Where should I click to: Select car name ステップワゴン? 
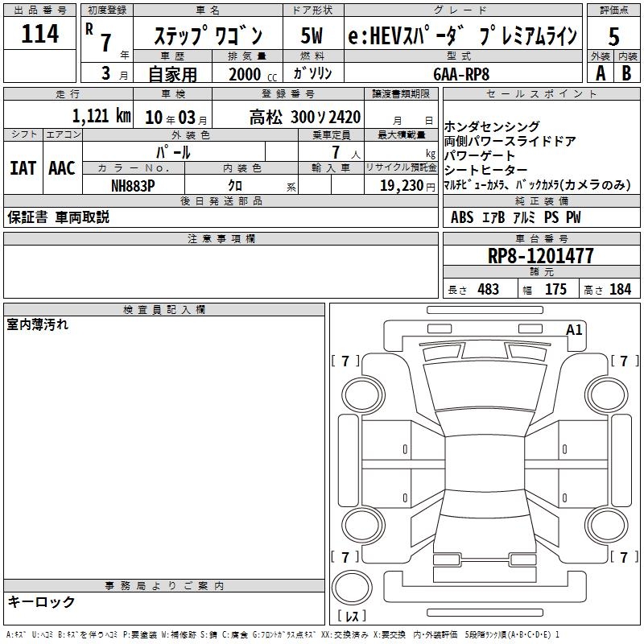(x=208, y=35)
